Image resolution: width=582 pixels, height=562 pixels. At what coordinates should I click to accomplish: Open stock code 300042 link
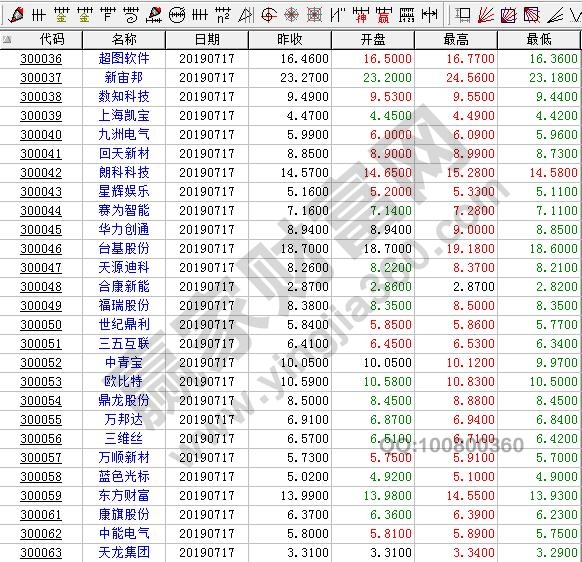click(x=41, y=173)
